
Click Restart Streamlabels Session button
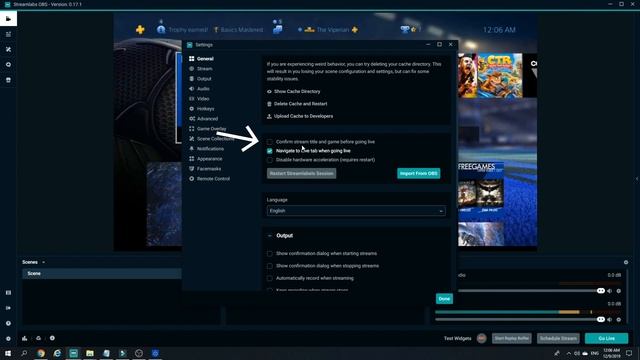(x=302, y=173)
